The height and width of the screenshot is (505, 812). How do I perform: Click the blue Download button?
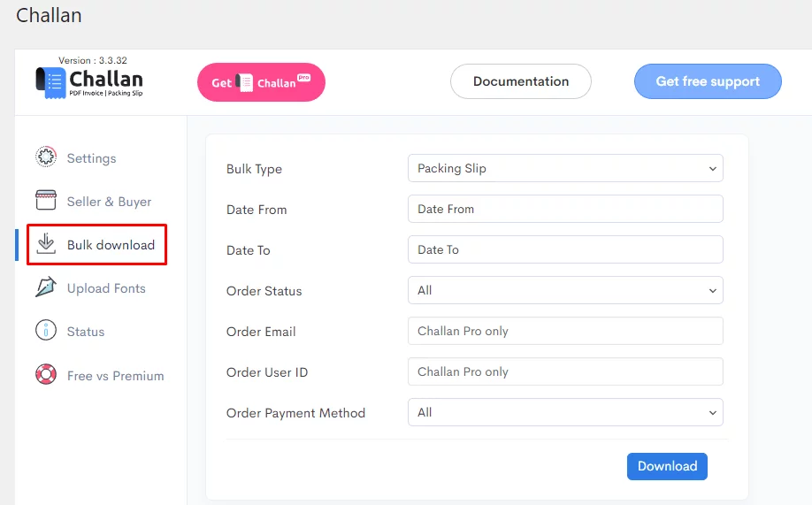[x=667, y=466]
